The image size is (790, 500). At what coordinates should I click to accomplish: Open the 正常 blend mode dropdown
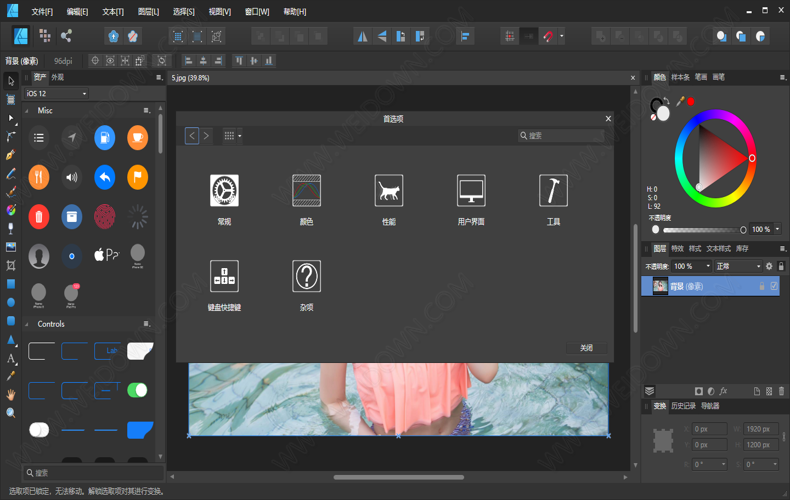tap(738, 266)
